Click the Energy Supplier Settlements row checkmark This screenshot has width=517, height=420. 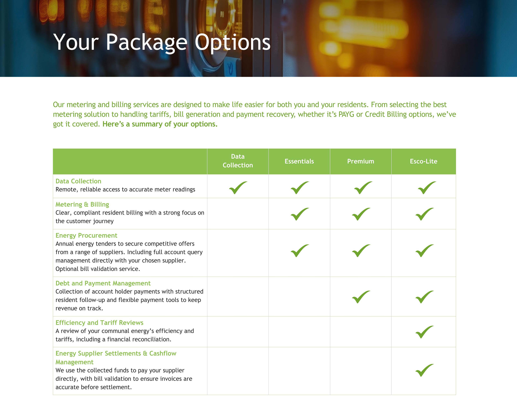pyautogui.click(x=424, y=370)
